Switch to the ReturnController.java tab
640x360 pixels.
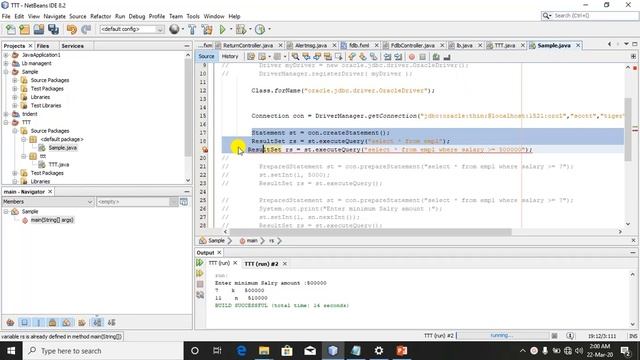tap(248, 45)
